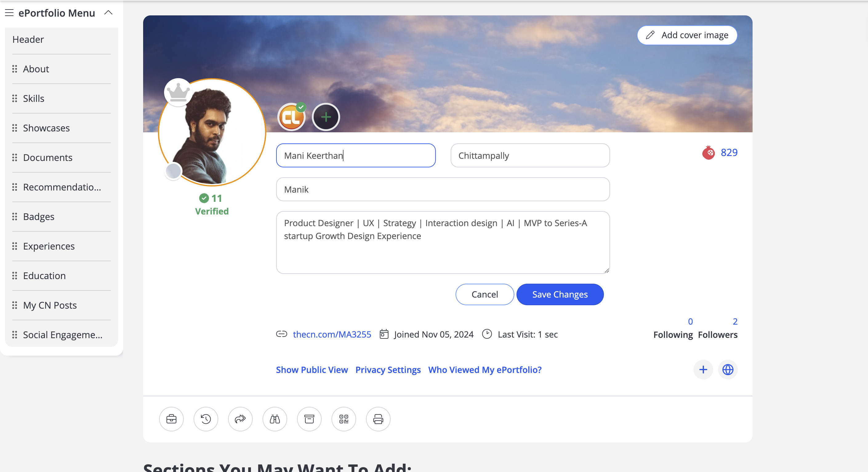Image resolution: width=868 pixels, height=472 pixels.
Task: Go to the Education section
Action: tap(45, 276)
